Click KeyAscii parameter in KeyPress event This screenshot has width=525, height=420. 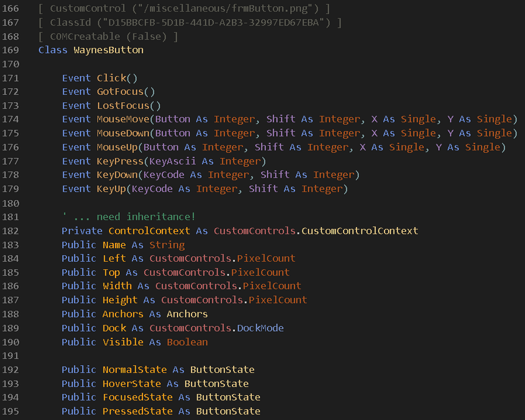tap(172, 161)
